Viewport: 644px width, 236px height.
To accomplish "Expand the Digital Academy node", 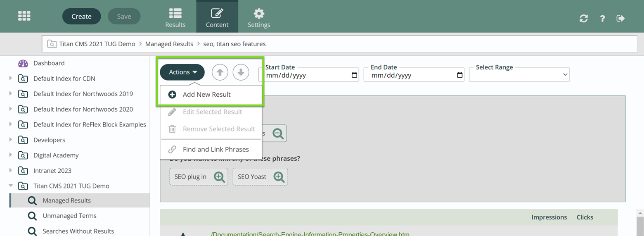I will [x=11, y=155].
